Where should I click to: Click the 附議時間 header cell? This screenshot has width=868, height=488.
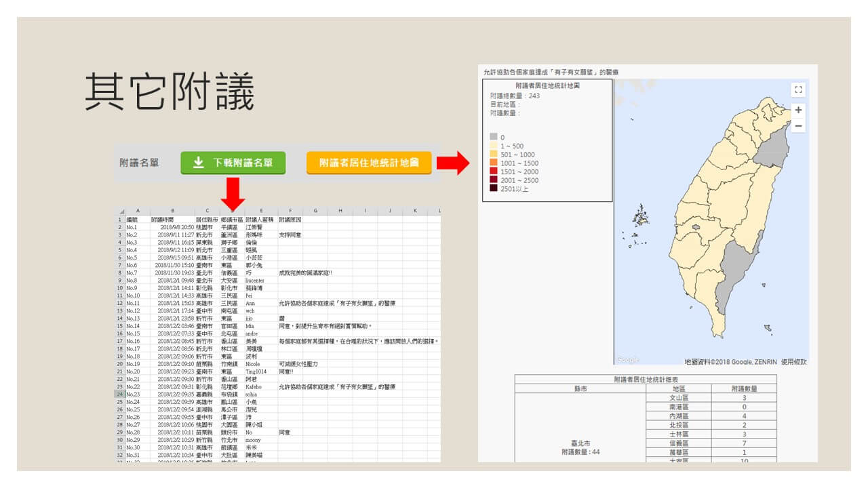pos(163,220)
